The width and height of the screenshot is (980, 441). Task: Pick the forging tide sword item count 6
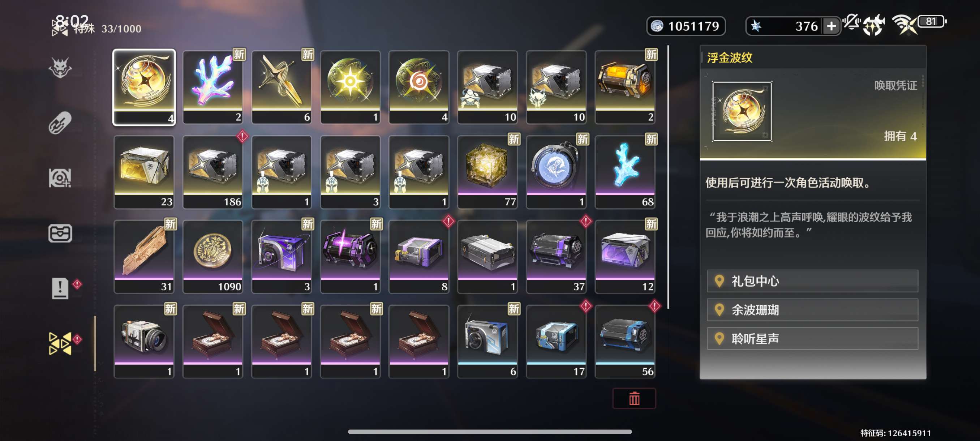[281, 87]
